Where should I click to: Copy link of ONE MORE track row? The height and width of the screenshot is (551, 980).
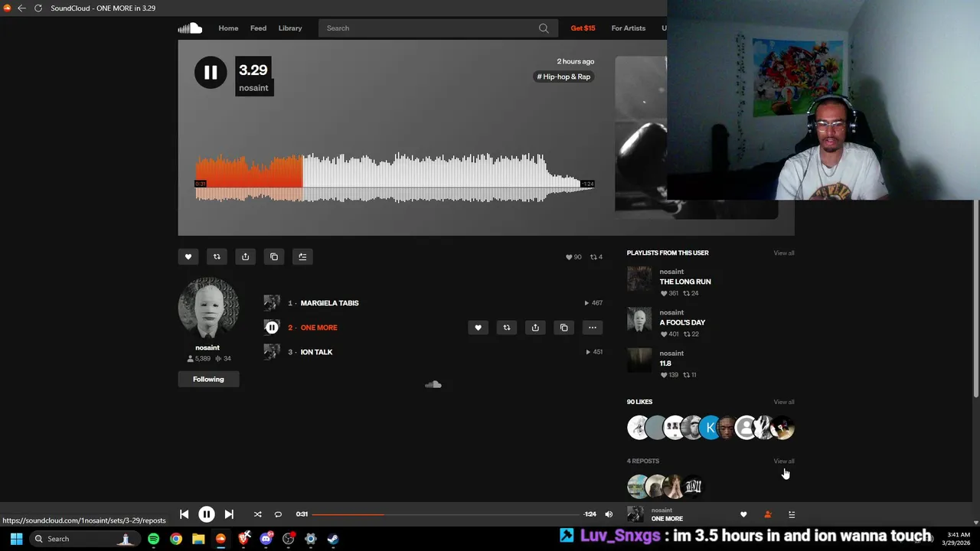click(563, 328)
